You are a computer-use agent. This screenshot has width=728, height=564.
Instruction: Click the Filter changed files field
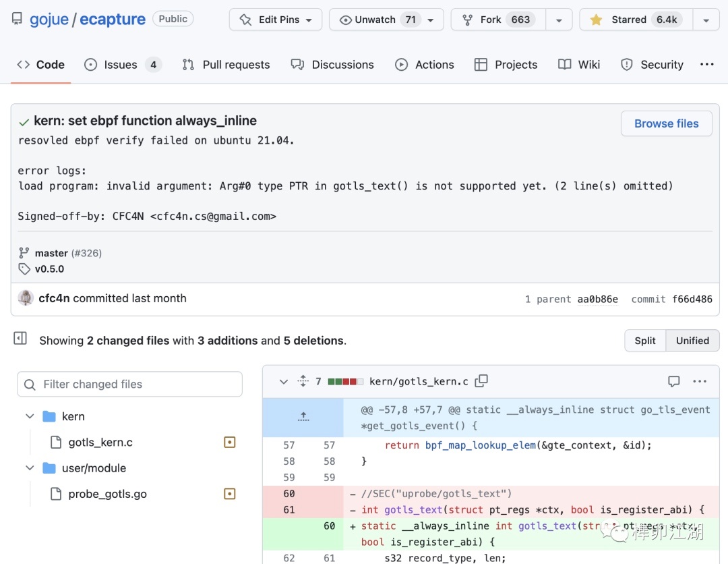click(x=129, y=384)
